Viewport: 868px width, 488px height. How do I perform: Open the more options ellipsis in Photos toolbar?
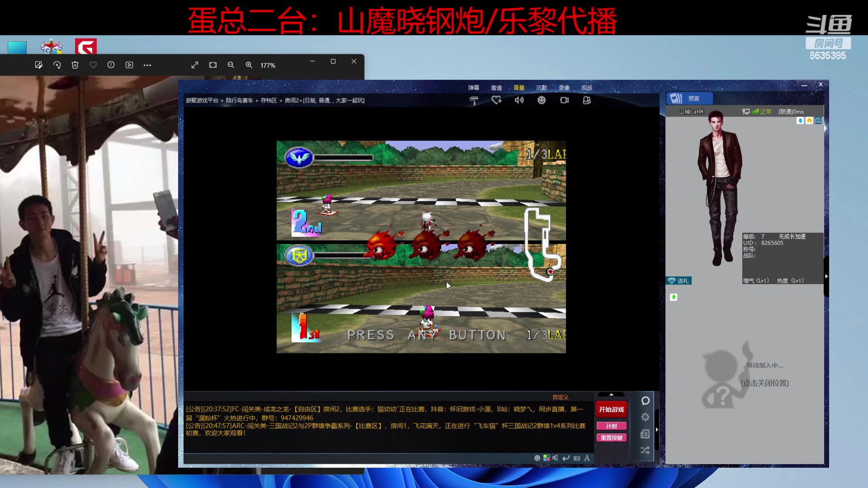click(x=147, y=65)
